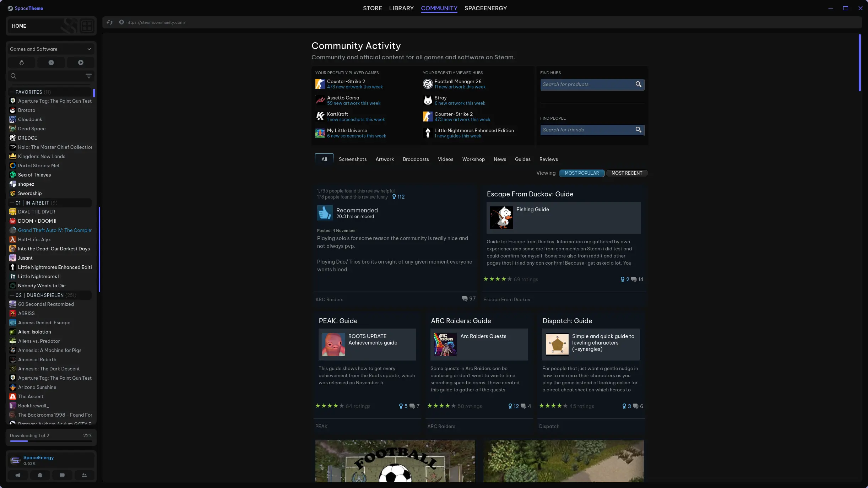The height and width of the screenshot is (488, 868).
Task: Collapse the FAVORITES category
Action: point(12,92)
